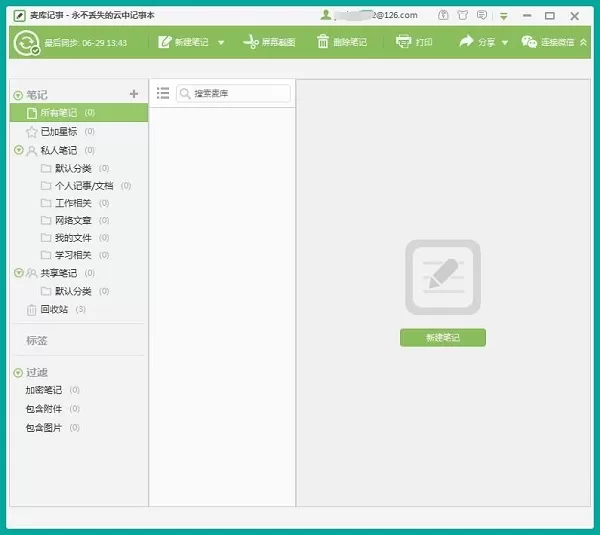
Task: Open 默认分类 folder under 私人笔记
Action: click(73, 168)
